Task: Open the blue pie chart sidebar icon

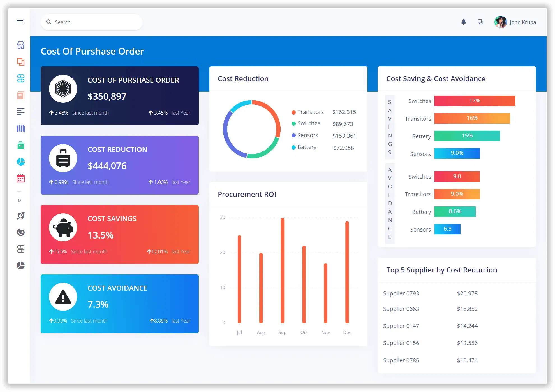Action: tap(21, 162)
